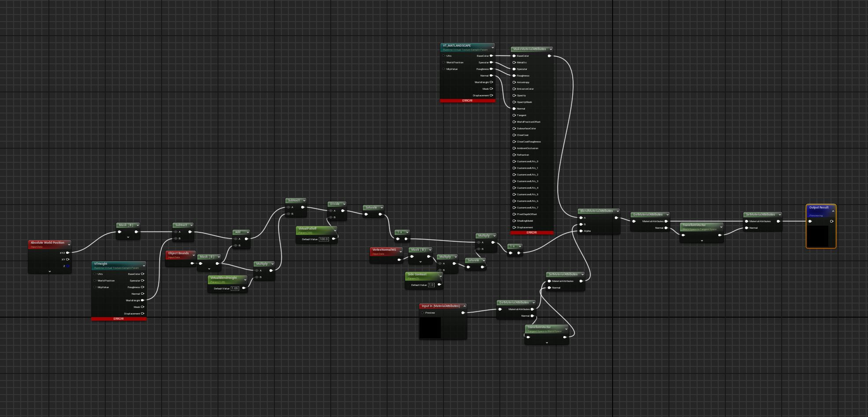
Task: Click the ERROR! banner under VT_MATLANDSCAPE node
Action: pos(467,101)
